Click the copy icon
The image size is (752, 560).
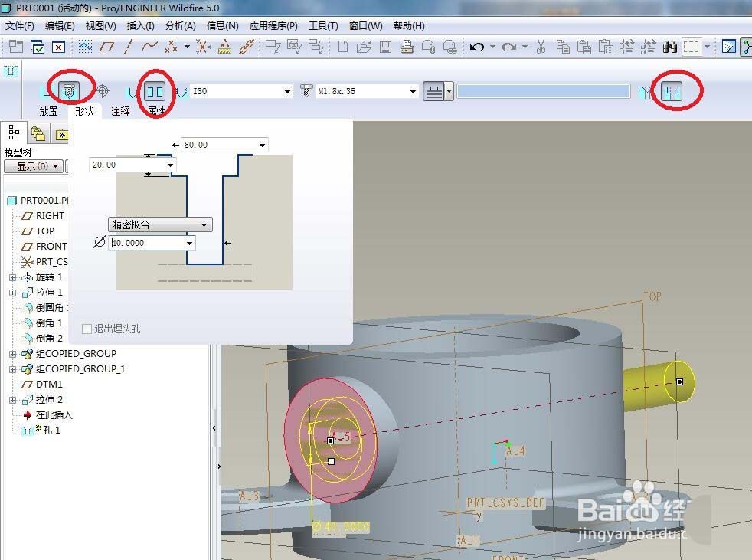point(563,47)
